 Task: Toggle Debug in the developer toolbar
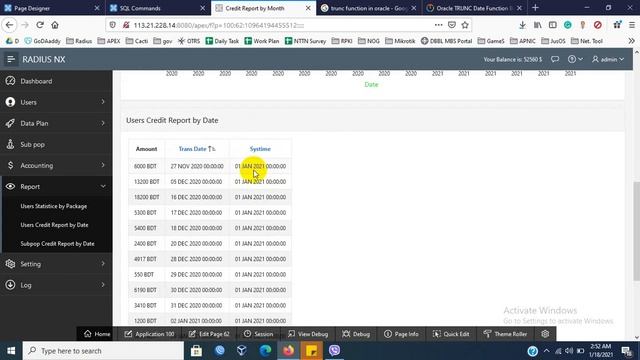356,334
